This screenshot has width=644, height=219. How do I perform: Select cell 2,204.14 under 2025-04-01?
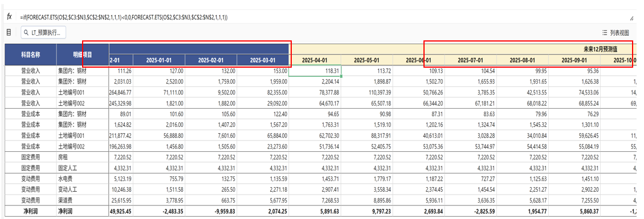[315, 81]
